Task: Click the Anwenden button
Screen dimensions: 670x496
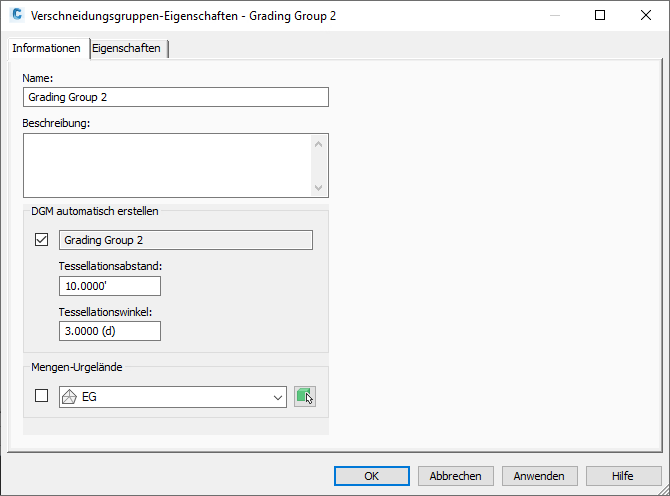Action: [540, 476]
